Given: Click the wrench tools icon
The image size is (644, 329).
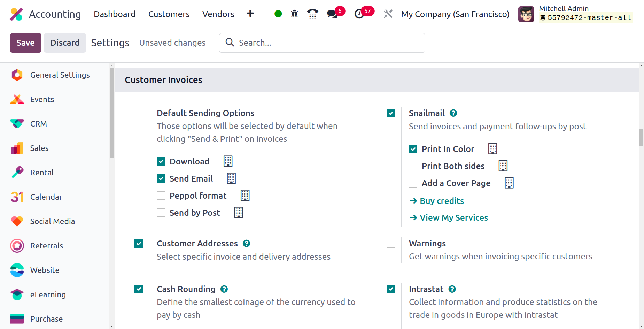Looking at the screenshot, I should [x=388, y=14].
